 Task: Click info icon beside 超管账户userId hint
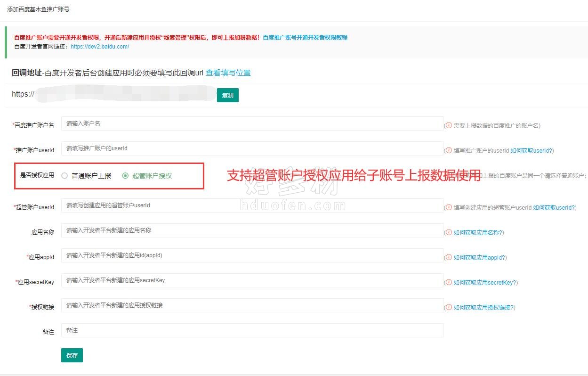point(449,207)
